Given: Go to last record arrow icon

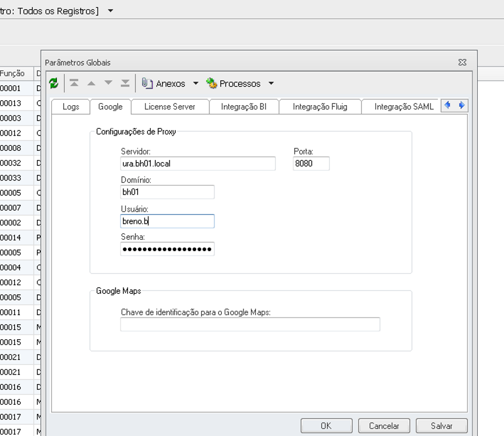Looking at the screenshot, I should 125,83.
